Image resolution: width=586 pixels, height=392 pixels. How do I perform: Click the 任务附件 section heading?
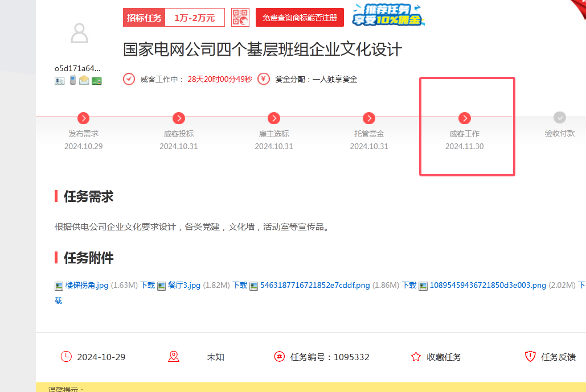click(89, 258)
